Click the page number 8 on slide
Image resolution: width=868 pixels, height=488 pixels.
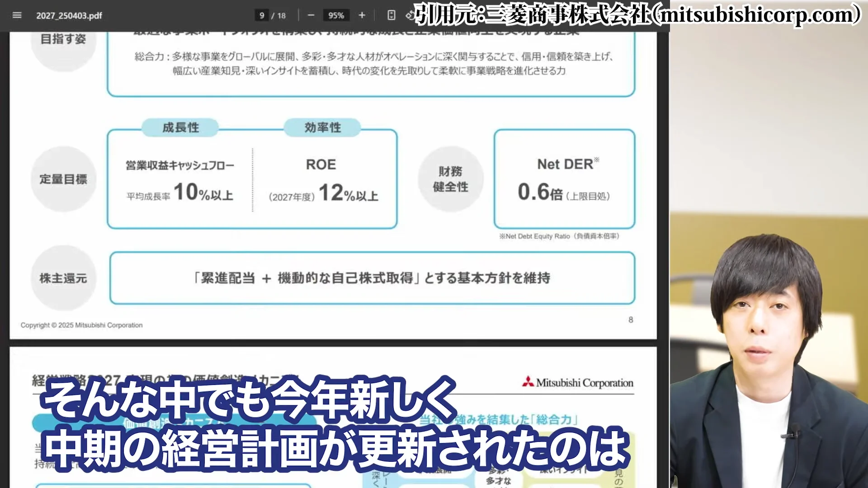point(631,320)
